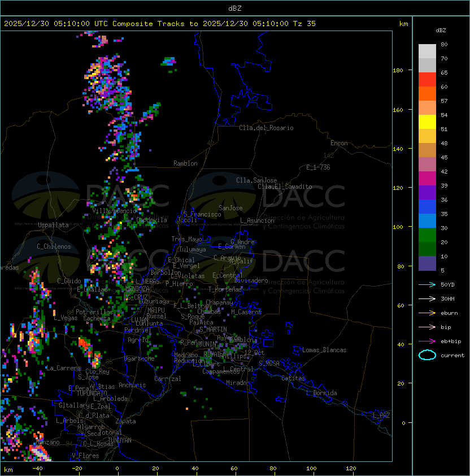
Task: Select the yellow eburn arrow legend symbol
Action: point(427,313)
